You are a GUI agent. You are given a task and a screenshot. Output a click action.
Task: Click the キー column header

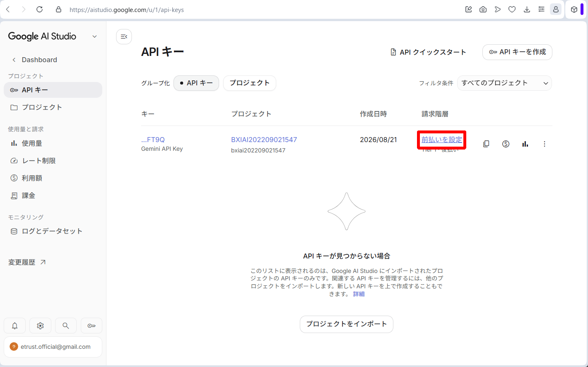click(148, 114)
